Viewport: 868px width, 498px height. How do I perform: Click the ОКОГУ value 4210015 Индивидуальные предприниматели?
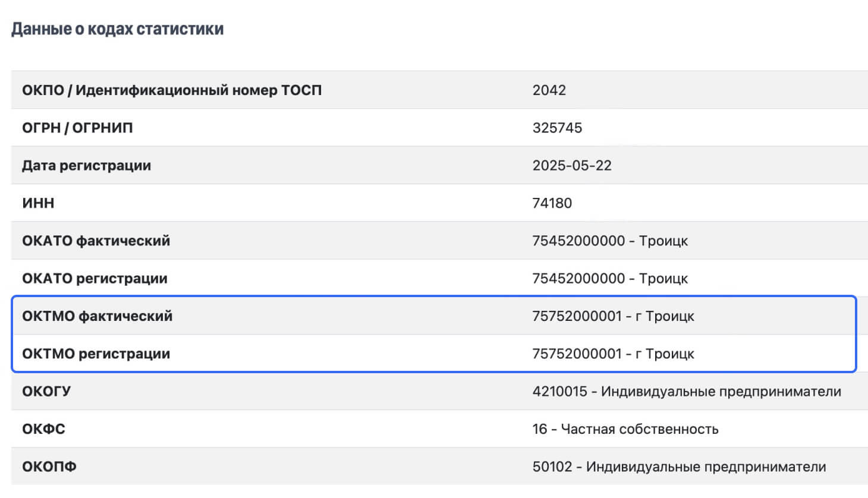pos(686,392)
